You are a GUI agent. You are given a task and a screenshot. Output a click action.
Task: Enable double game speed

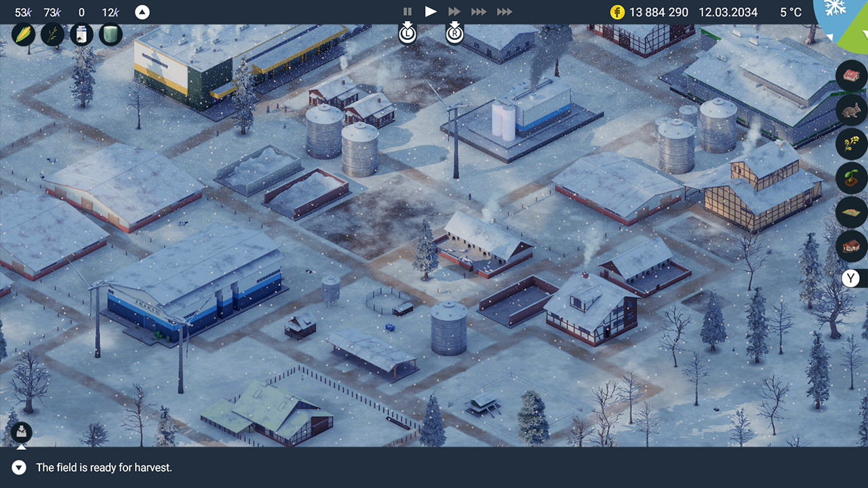tap(454, 11)
